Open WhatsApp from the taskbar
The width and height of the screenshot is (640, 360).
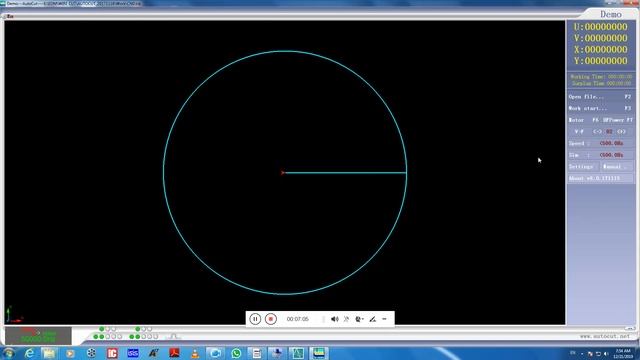(x=236, y=353)
